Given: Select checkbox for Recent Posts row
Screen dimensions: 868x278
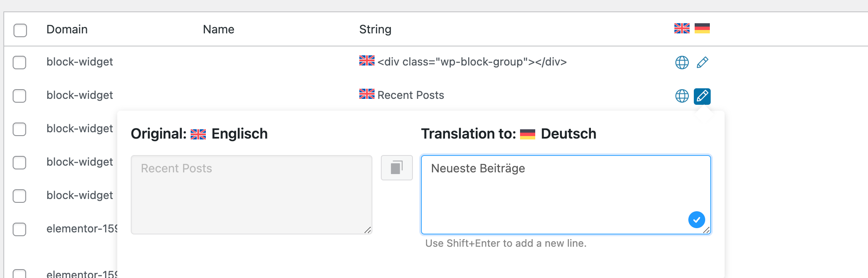Looking at the screenshot, I should 19,96.
